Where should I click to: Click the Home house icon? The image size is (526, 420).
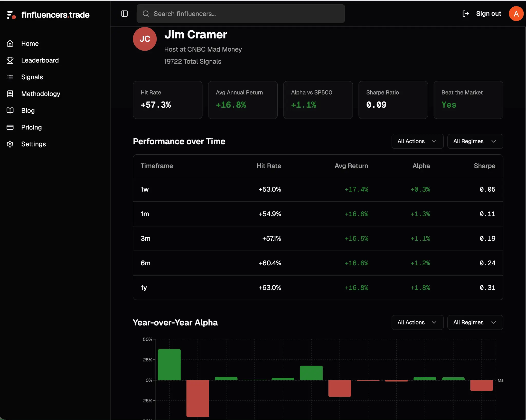10,44
